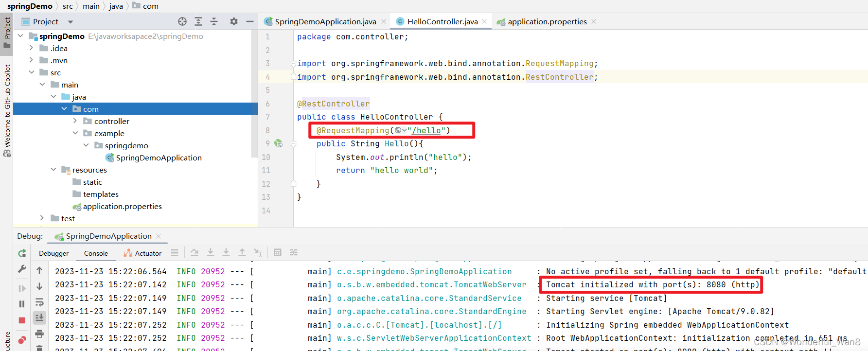Viewport: 868px width, 351px height.
Task: Hide the Project tool window
Action: click(x=249, y=21)
